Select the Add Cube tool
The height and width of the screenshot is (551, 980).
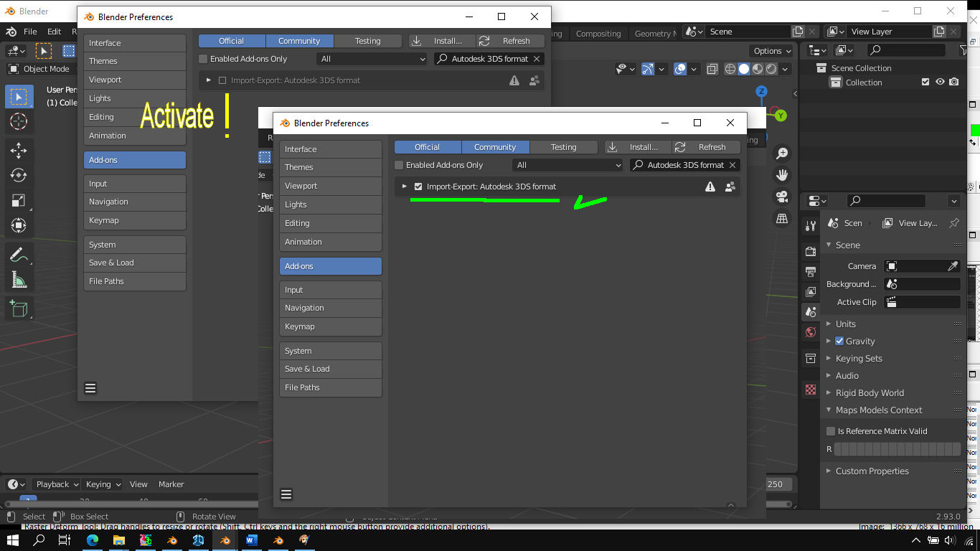[19, 309]
